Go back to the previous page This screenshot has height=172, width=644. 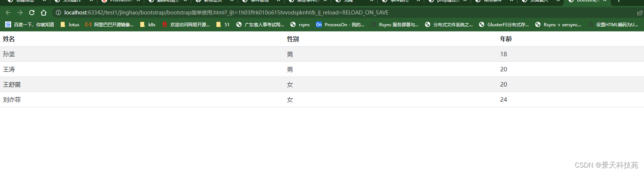pos(8,13)
